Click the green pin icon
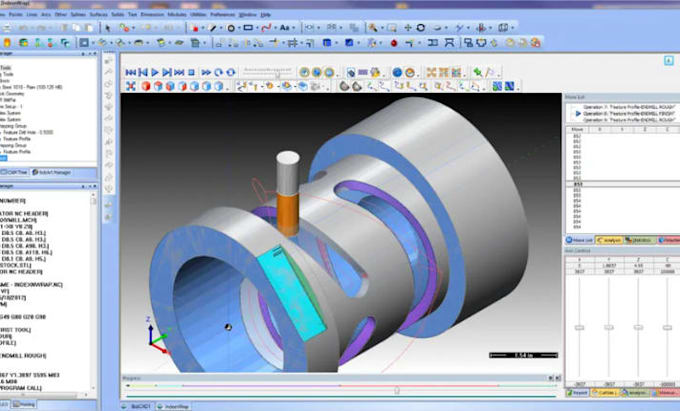 477,72
